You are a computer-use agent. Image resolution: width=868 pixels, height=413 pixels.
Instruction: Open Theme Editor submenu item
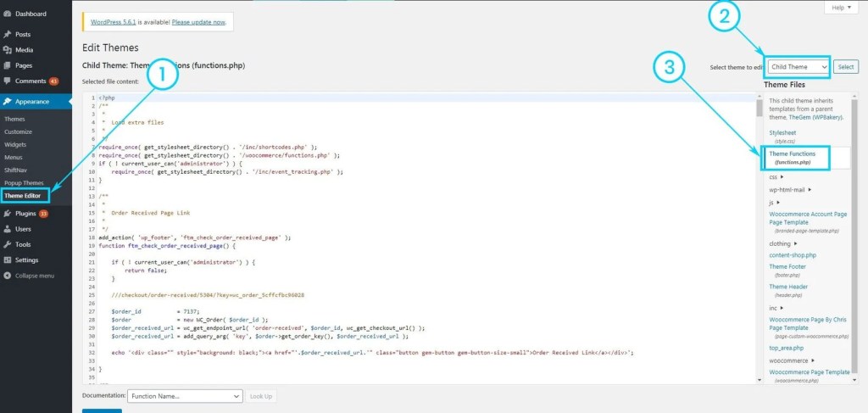pyautogui.click(x=25, y=195)
